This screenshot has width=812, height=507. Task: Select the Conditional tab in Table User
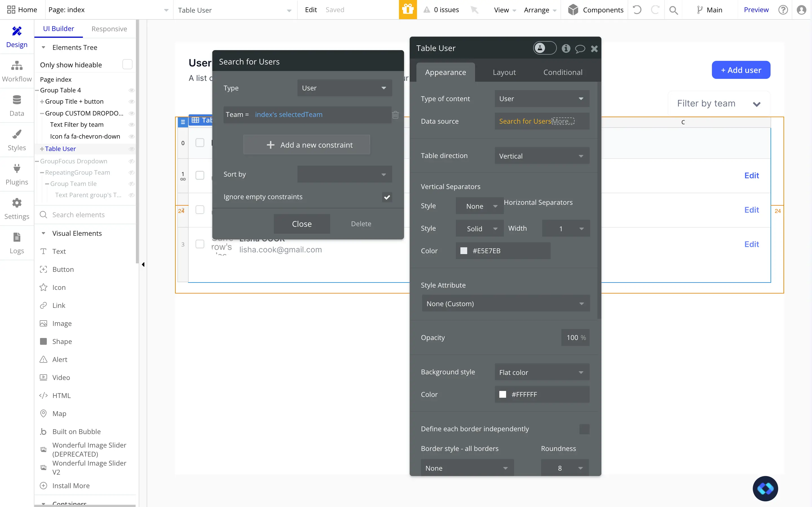click(x=563, y=72)
